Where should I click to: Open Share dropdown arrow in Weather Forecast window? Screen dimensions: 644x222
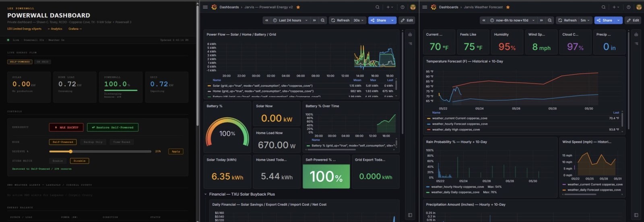tap(619, 20)
